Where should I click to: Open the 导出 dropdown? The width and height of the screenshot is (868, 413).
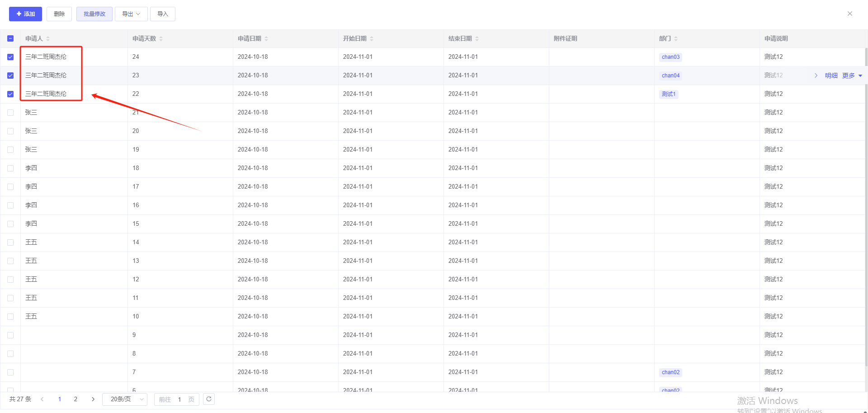(131, 14)
